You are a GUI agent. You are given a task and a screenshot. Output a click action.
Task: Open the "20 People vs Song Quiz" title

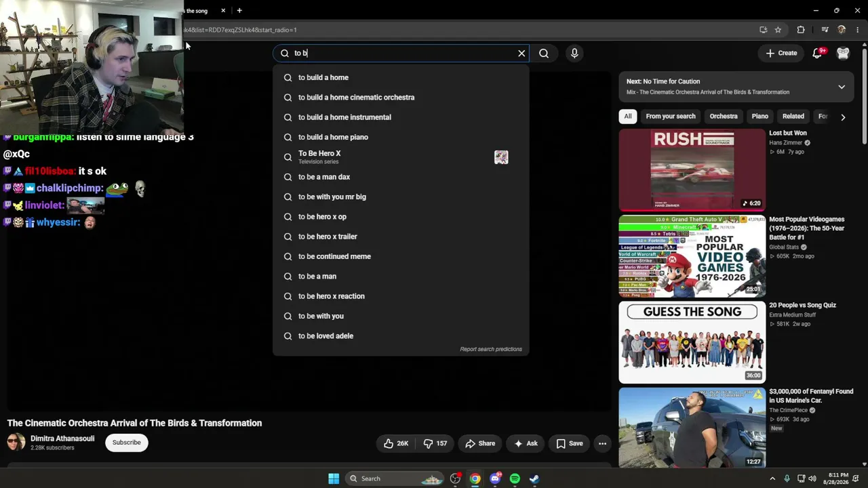[802, 305]
